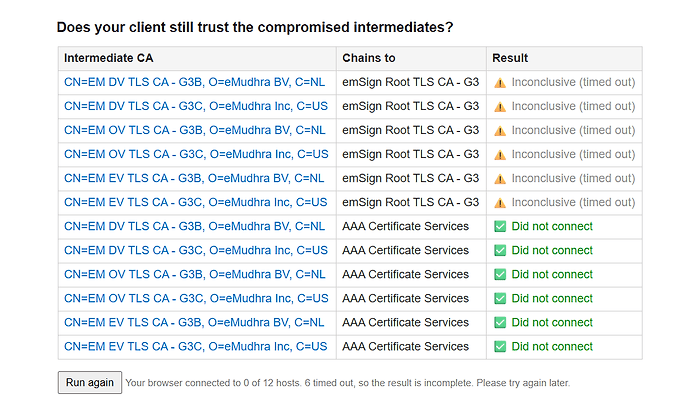The image size is (690, 401).
Task: Click the warning icon in first result row
Action: click(499, 83)
